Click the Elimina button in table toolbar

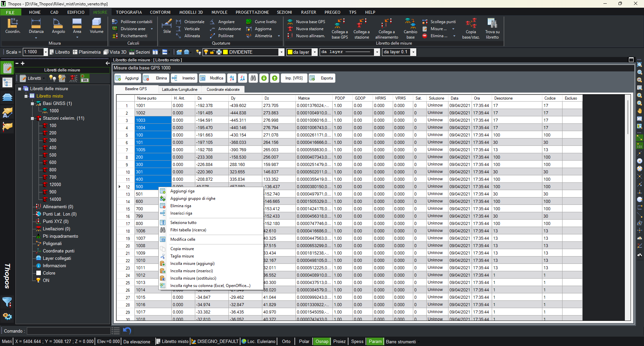click(156, 78)
